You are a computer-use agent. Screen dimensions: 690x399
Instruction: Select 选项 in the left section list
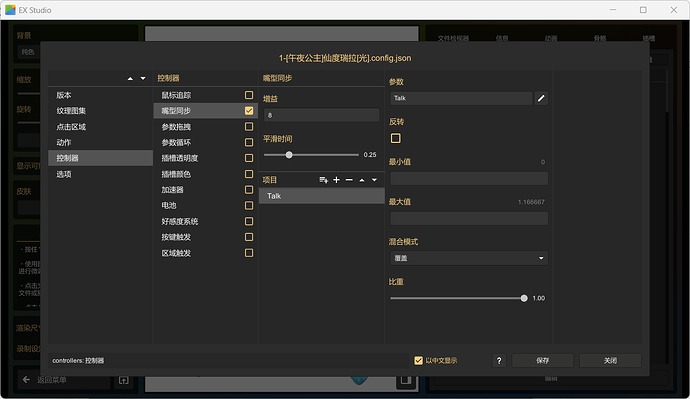tap(100, 174)
